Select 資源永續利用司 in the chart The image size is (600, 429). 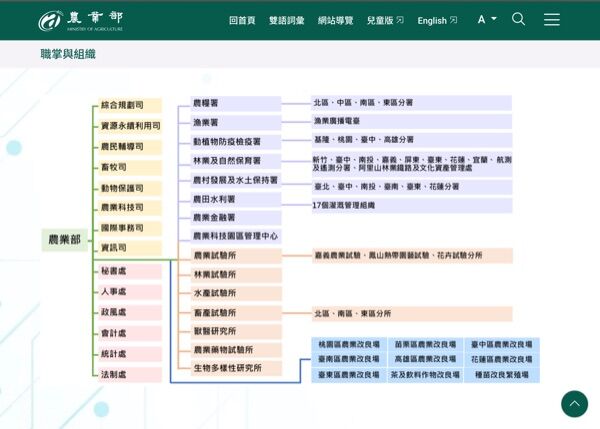pos(128,126)
